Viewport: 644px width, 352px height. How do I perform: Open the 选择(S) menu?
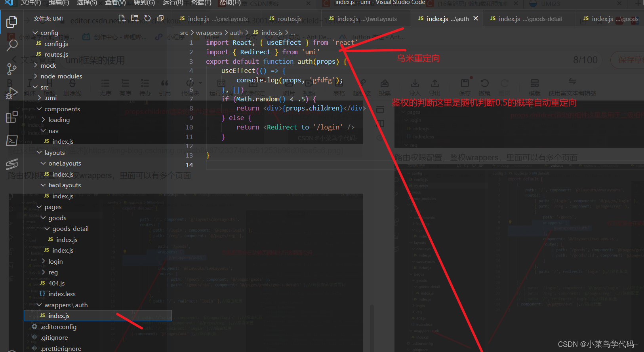tap(87, 3)
